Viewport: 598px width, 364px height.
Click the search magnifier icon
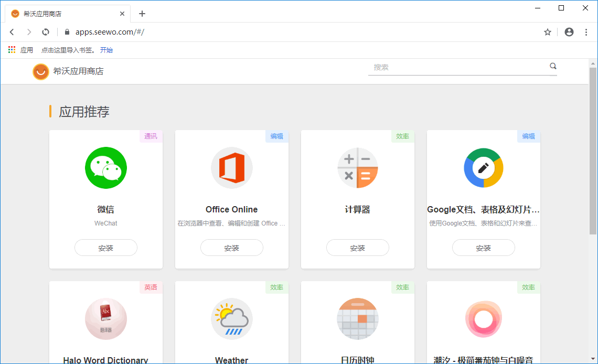point(553,66)
